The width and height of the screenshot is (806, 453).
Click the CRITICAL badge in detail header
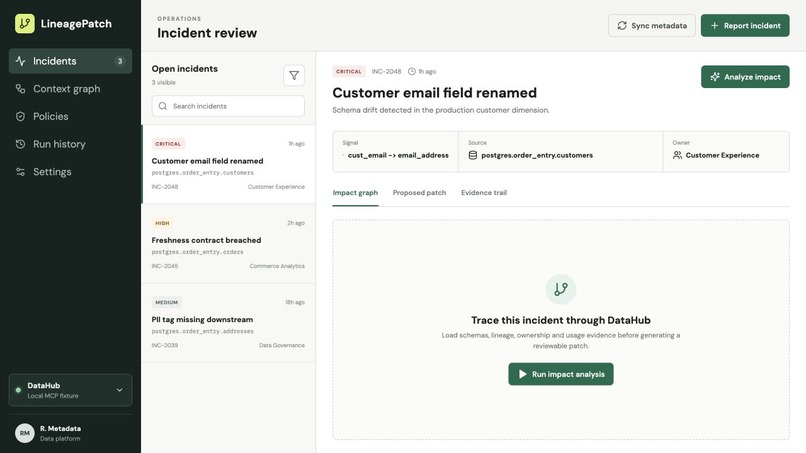click(x=349, y=71)
